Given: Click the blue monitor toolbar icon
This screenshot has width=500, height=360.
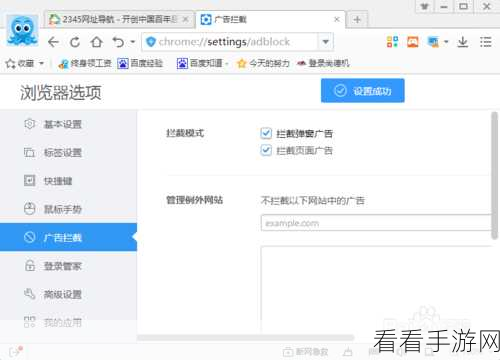Looking at the screenshot, I should pos(433,42).
